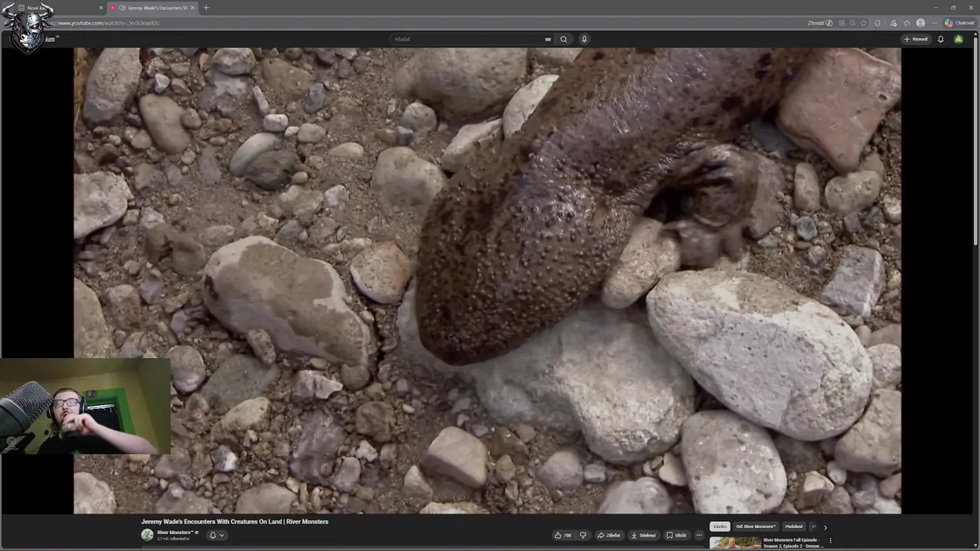The width and height of the screenshot is (980, 551).
Task: Open the River Monsters Full Episode title
Action: 792,543
